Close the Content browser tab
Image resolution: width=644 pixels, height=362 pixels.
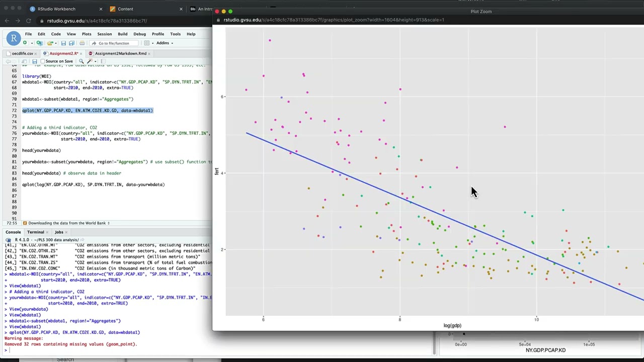[181, 9]
